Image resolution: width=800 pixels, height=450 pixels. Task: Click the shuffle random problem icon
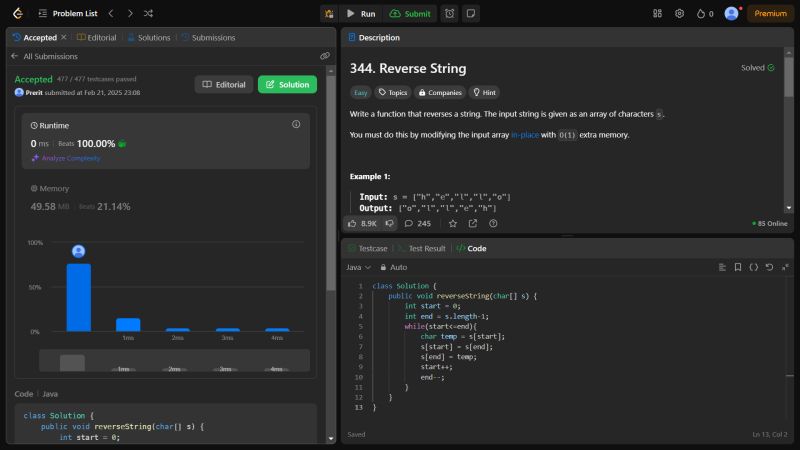pos(148,14)
